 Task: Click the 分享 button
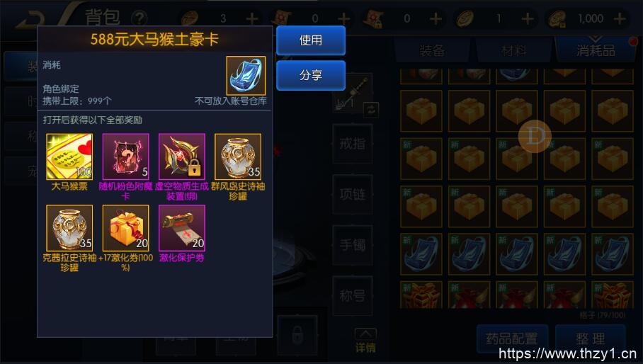pos(311,75)
